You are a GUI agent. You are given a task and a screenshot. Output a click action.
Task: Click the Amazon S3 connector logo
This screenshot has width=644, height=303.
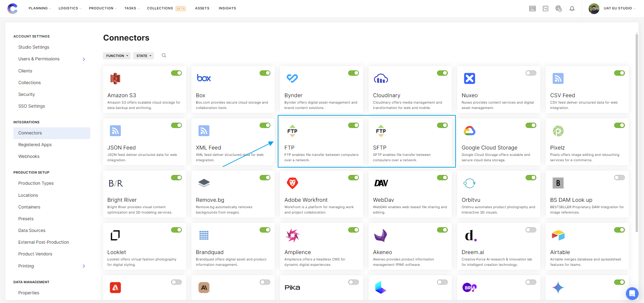(115, 78)
